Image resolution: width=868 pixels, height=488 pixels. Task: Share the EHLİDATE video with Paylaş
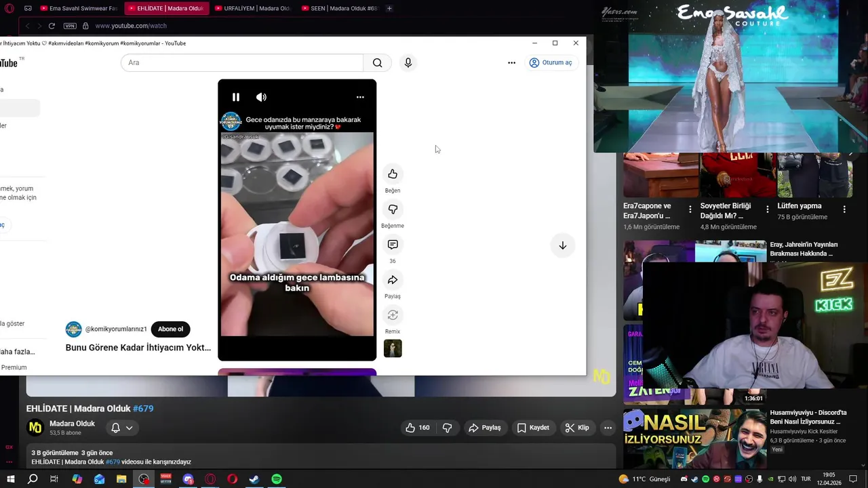484,428
